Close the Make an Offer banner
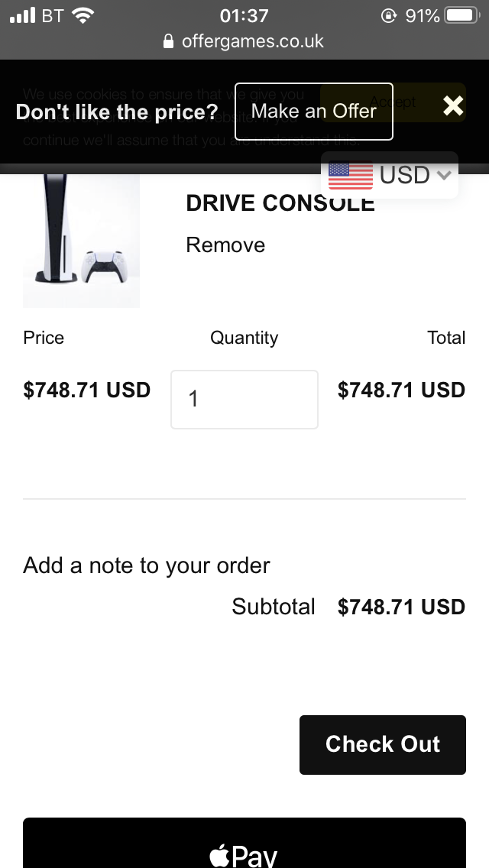Viewport: 489px width, 868px height. point(453,105)
